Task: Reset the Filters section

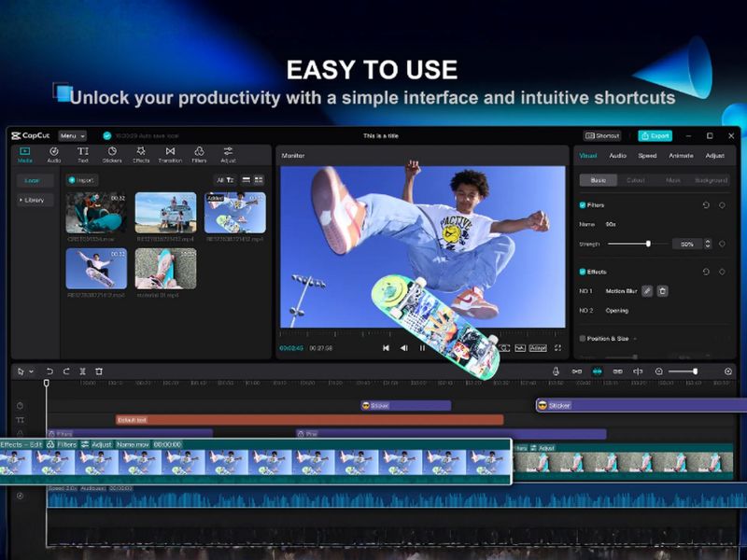Action: [706, 205]
